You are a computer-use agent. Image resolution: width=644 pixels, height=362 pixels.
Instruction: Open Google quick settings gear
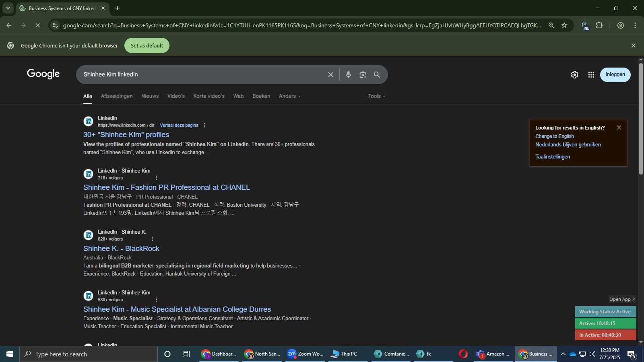575,74
